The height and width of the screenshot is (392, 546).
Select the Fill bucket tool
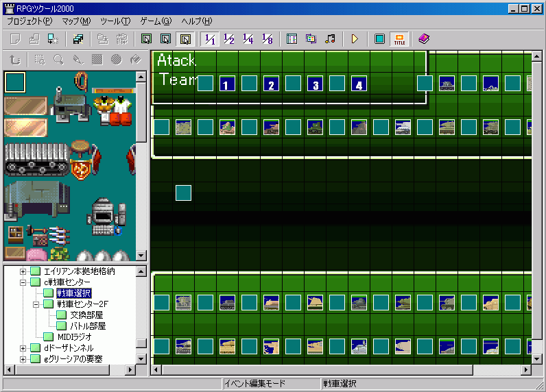pos(135,60)
